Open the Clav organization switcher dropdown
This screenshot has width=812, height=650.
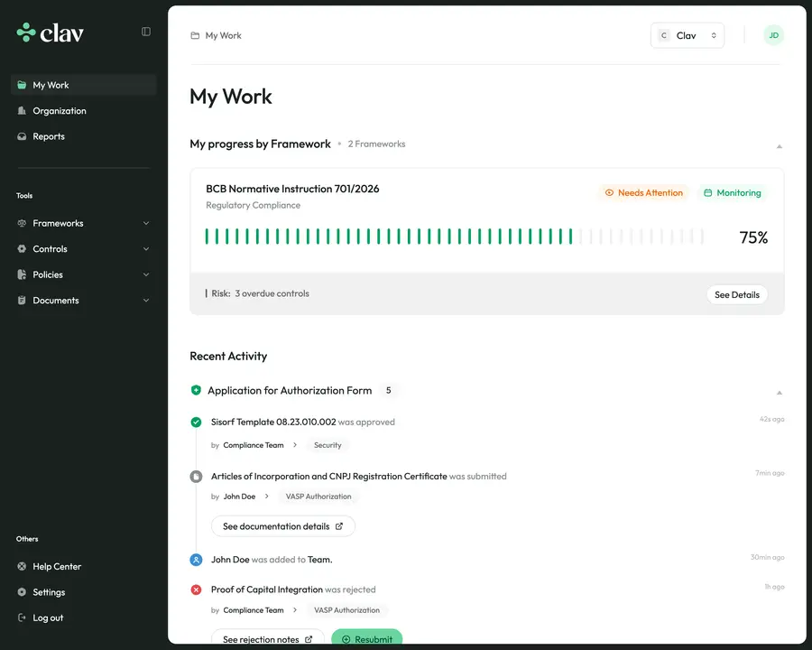(x=687, y=35)
